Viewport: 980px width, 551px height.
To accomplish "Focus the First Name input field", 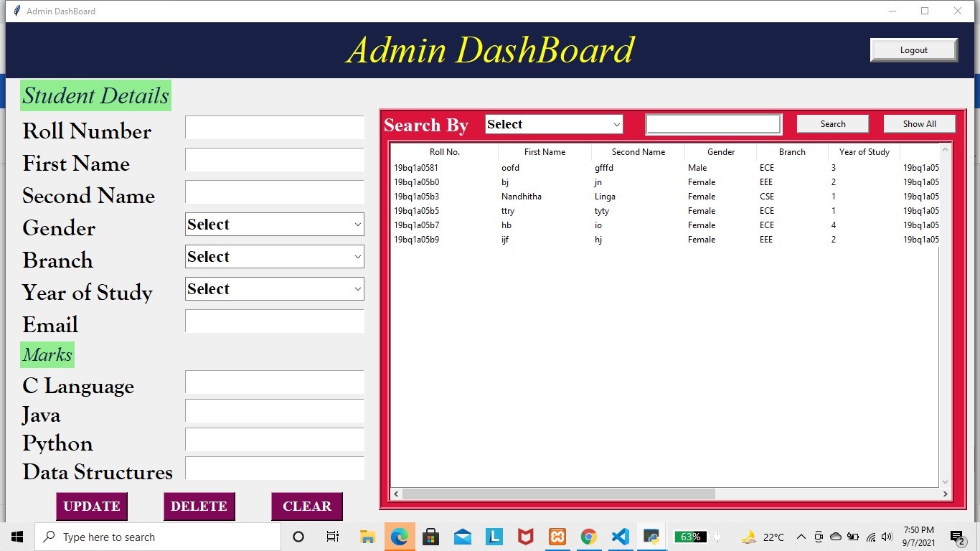I will tap(275, 160).
